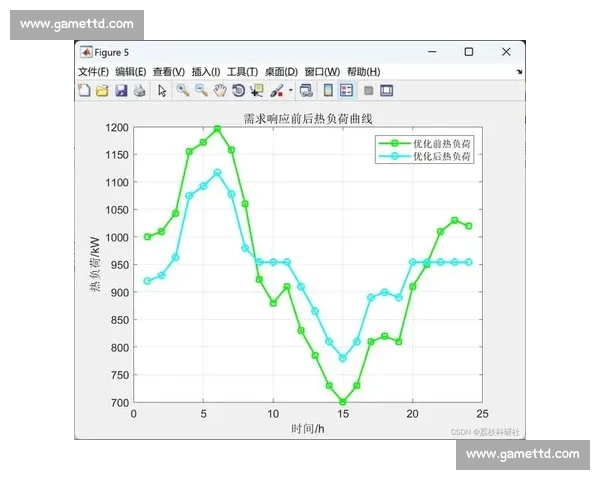Click the New Figure icon
This screenshot has height=480, width=600.
point(85,90)
